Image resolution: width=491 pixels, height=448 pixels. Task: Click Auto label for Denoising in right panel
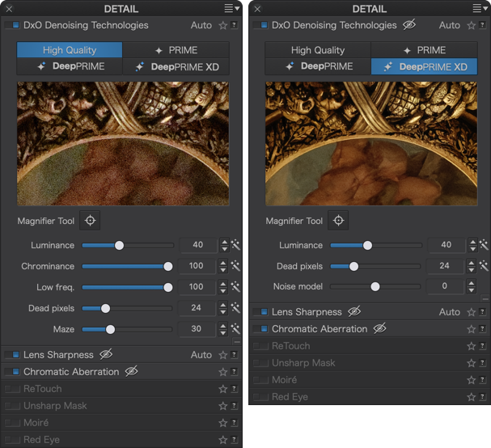coord(450,25)
